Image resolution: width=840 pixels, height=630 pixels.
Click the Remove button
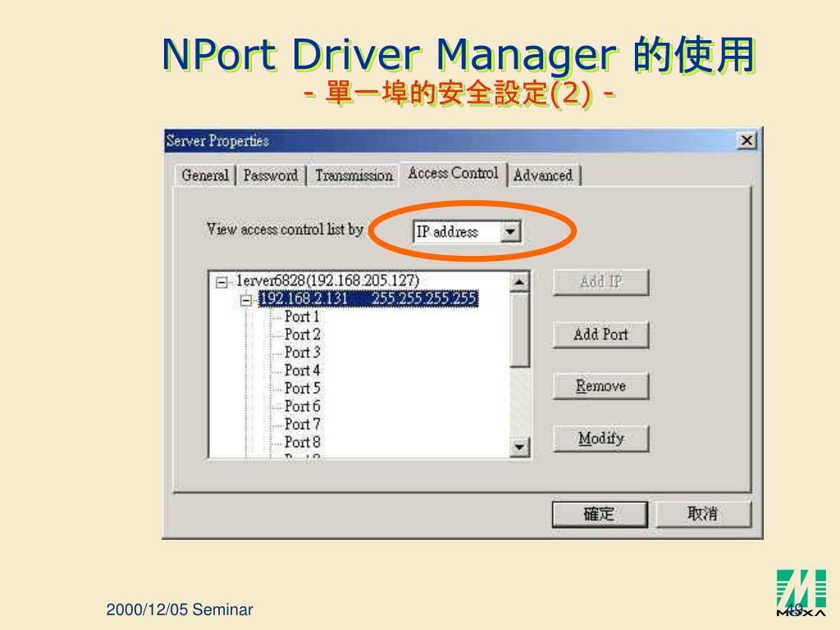click(x=601, y=386)
